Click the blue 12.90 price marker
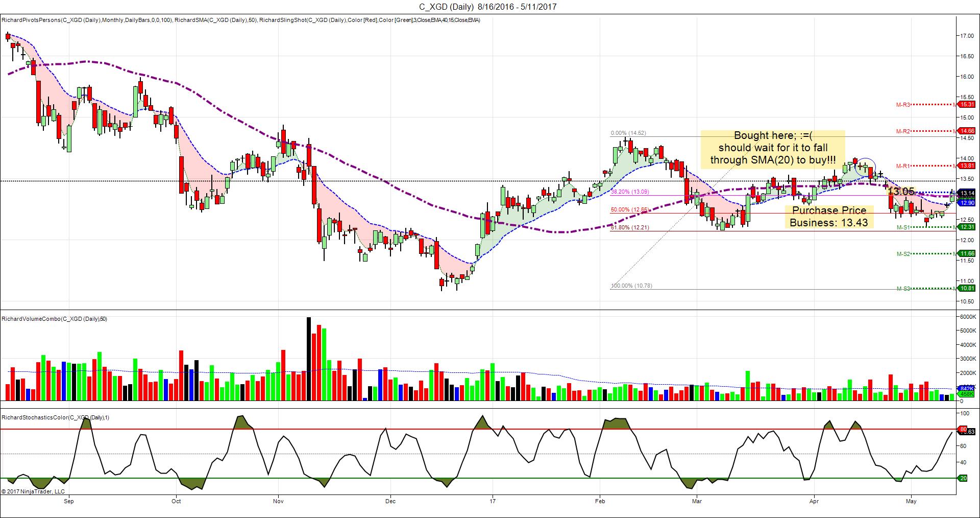This screenshot has width=980, height=518. click(967, 203)
